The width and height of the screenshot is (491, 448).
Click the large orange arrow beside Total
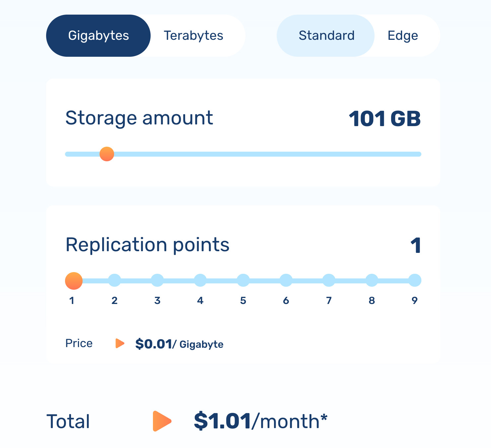pos(162,421)
